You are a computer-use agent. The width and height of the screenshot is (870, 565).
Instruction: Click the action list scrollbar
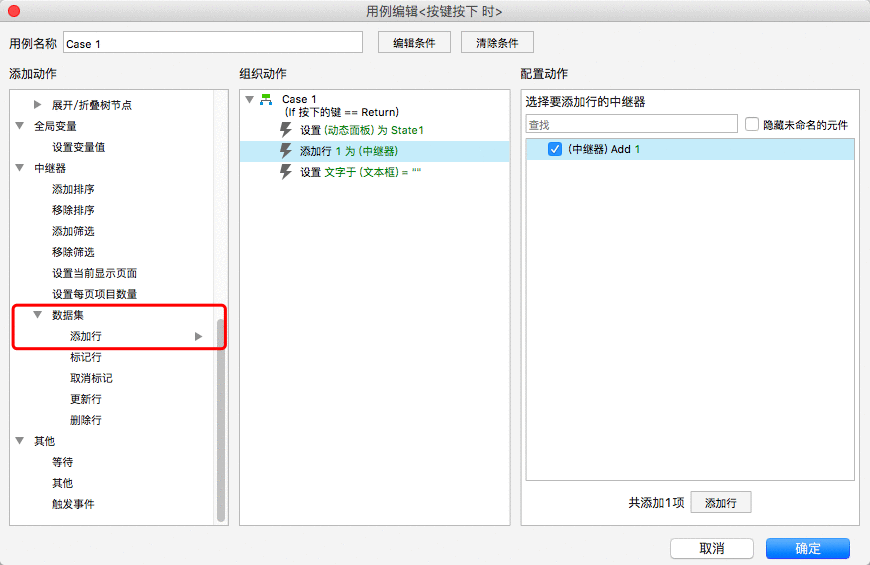point(221,420)
